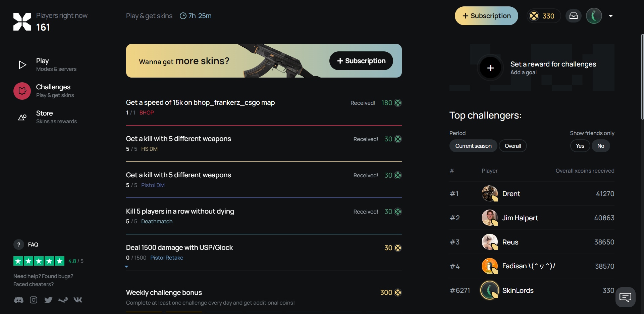Click the Weekly challenge bonus title
Screen dimensions: 644x314
point(164,293)
